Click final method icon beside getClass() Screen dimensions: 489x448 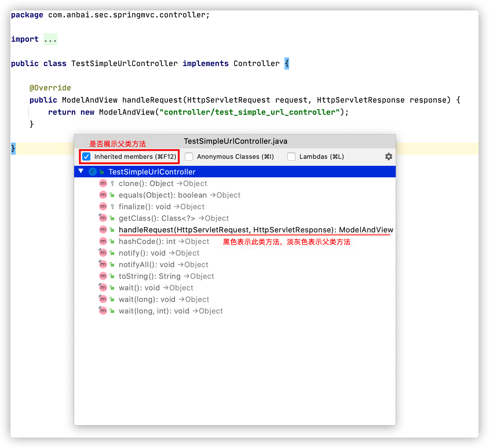point(103,218)
